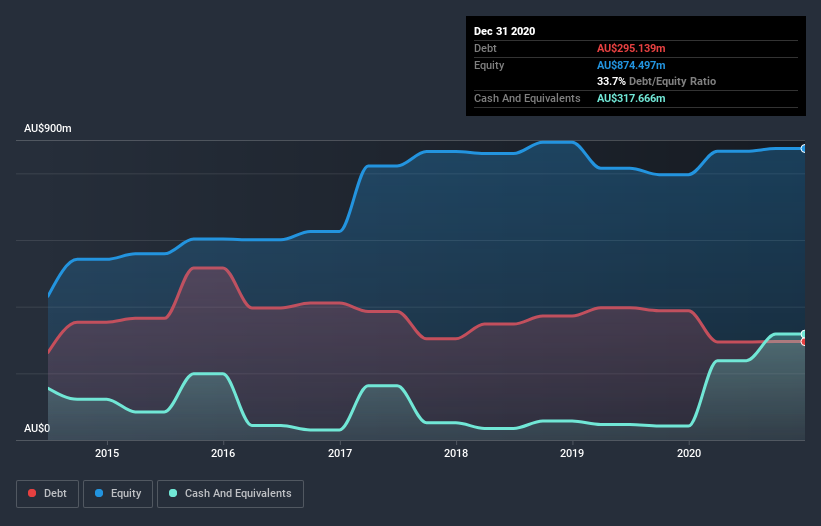Click the 2015 axis label
This screenshot has height=526, width=821.
[107, 453]
